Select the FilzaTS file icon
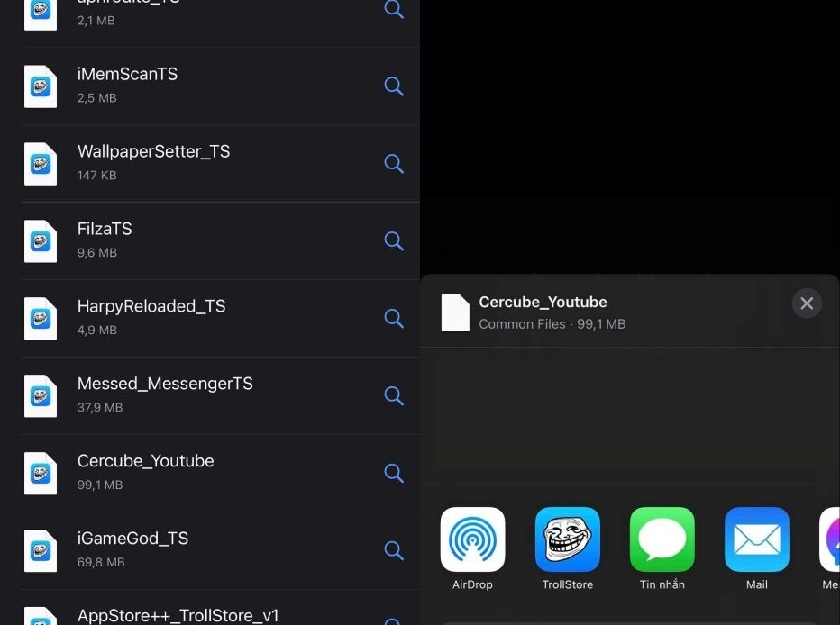The height and width of the screenshot is (625, 840). pyautogui.click(x=41, y=240)
